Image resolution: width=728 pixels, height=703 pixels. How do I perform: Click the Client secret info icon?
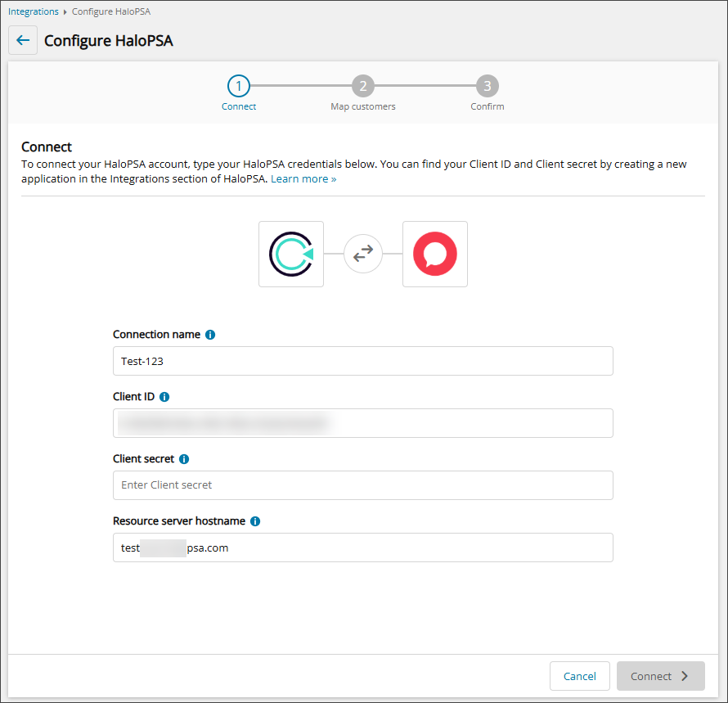[x=184, y=459]
